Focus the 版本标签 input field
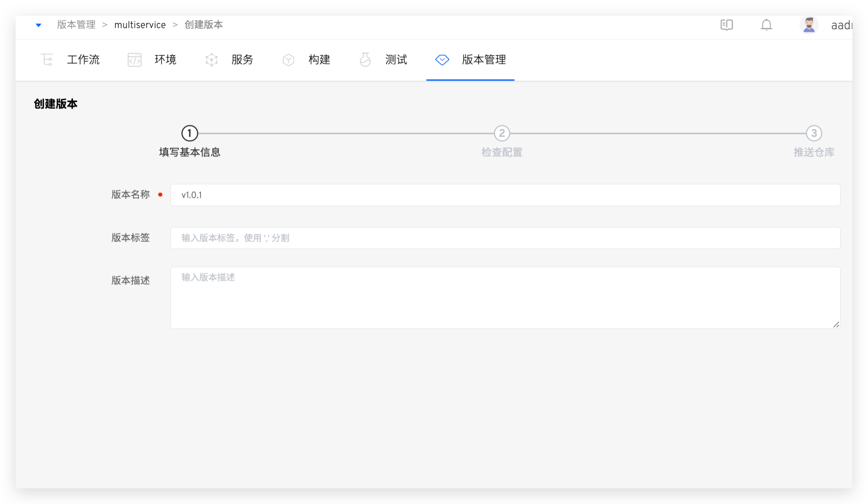Screen dimensions: 868x504 tap(505, 238)
